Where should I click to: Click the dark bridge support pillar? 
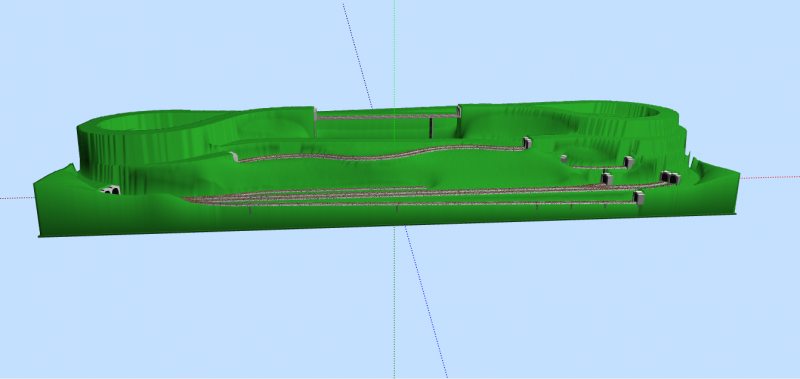(x=431, y=128)
